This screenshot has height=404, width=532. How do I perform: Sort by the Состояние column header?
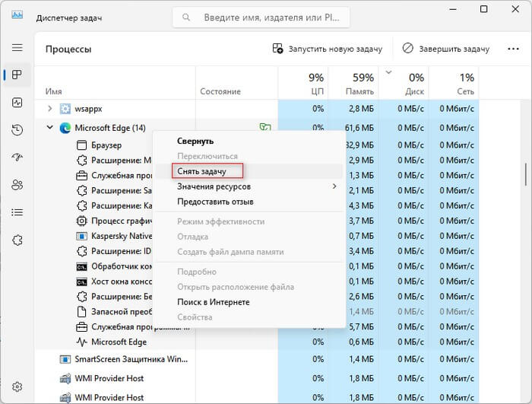coord(220,91)
